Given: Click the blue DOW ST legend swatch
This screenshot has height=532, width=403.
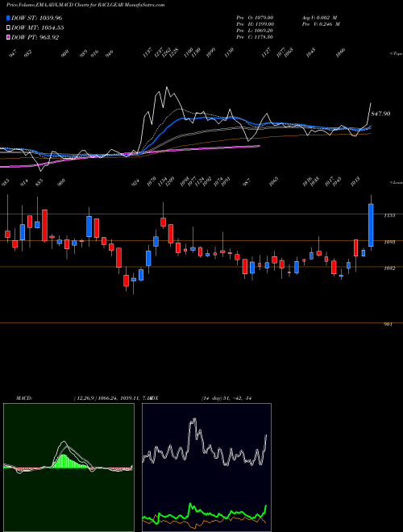Looking at the screenshot, I should [8, 18].
